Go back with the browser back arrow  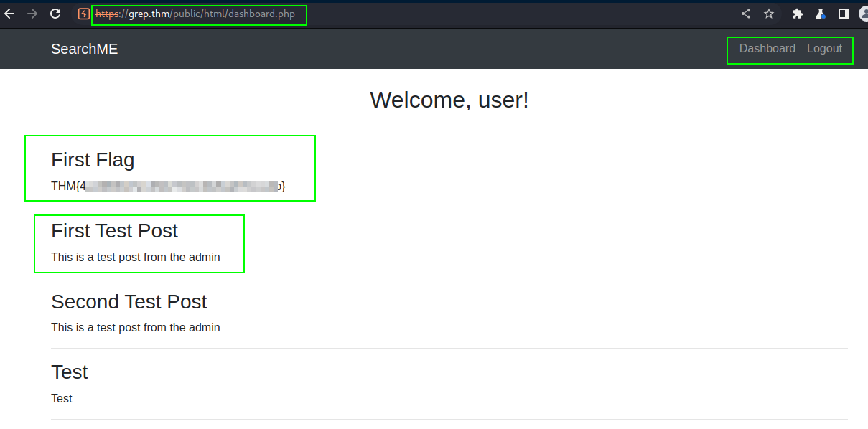(9, 14)
